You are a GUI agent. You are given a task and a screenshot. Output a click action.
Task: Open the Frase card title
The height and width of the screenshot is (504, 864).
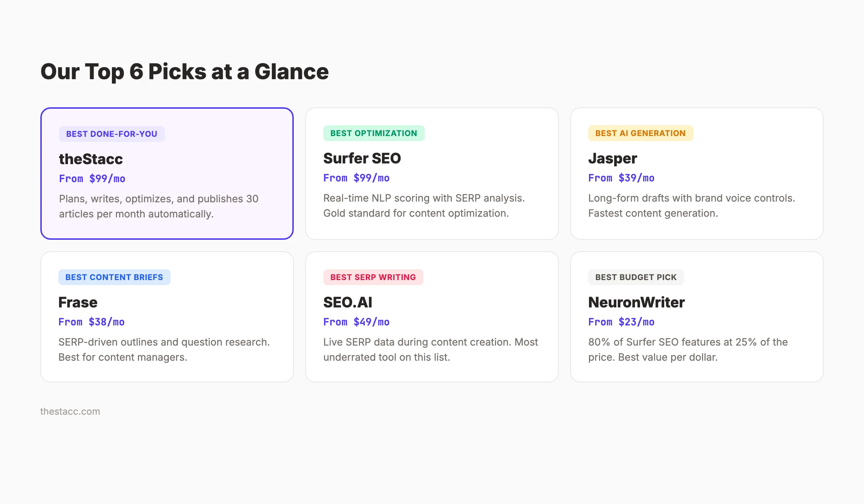[x=78, y=302]
